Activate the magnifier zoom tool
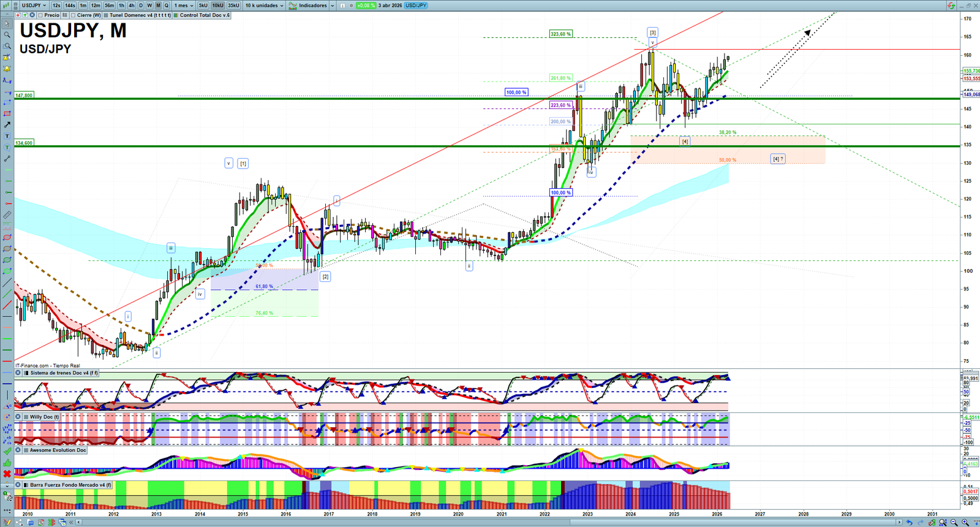The image size is (980, 527). [7, 35]
